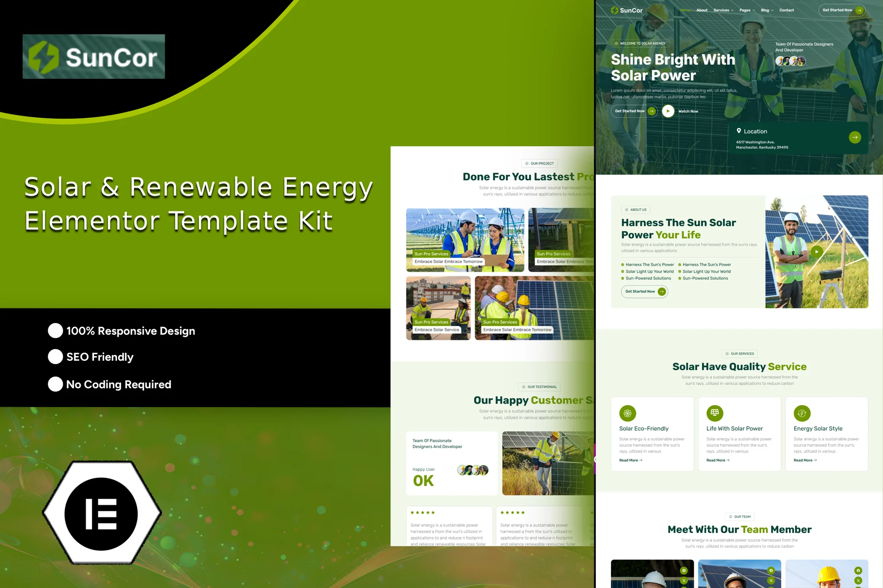Expand the Blog dropdown menu

click(x=767, y=10)
